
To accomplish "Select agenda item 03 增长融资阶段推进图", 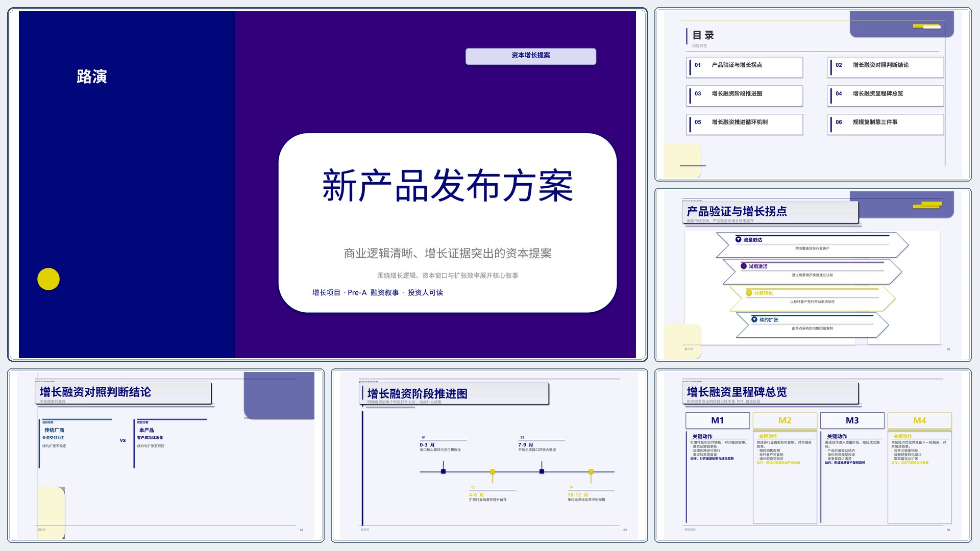I will [745, 95].
